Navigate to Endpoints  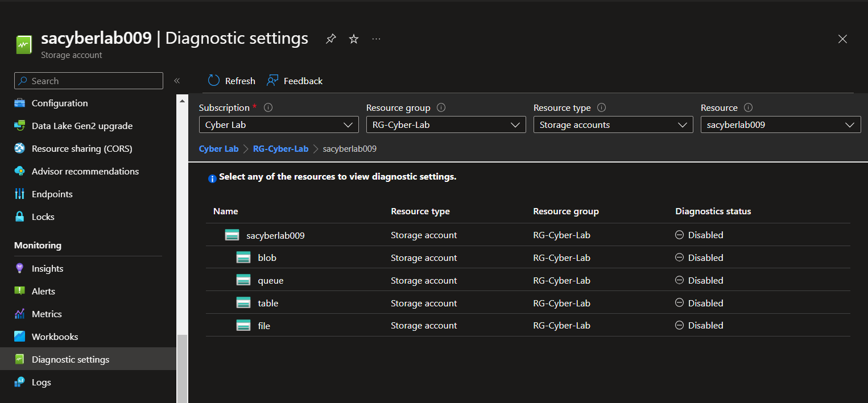click(89, 194)
